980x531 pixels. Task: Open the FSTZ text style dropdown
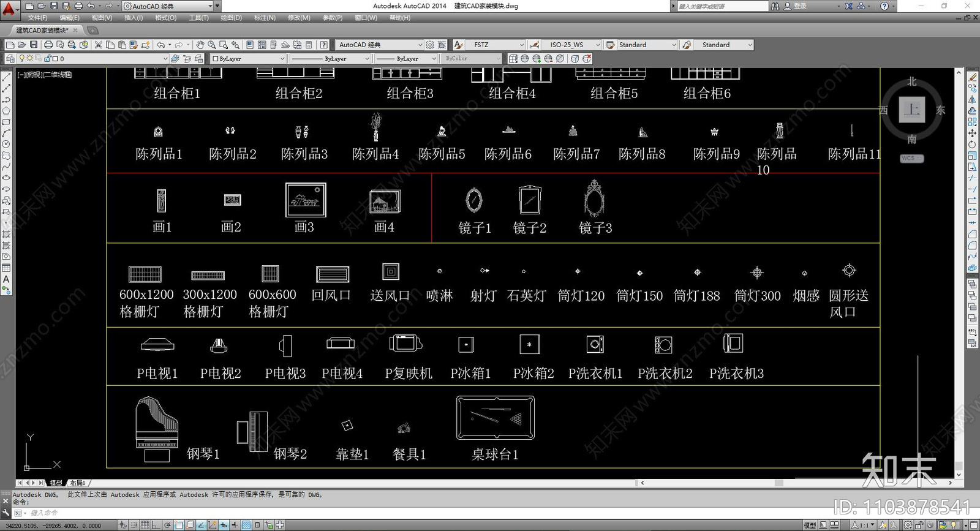click(x=522, y=45)
